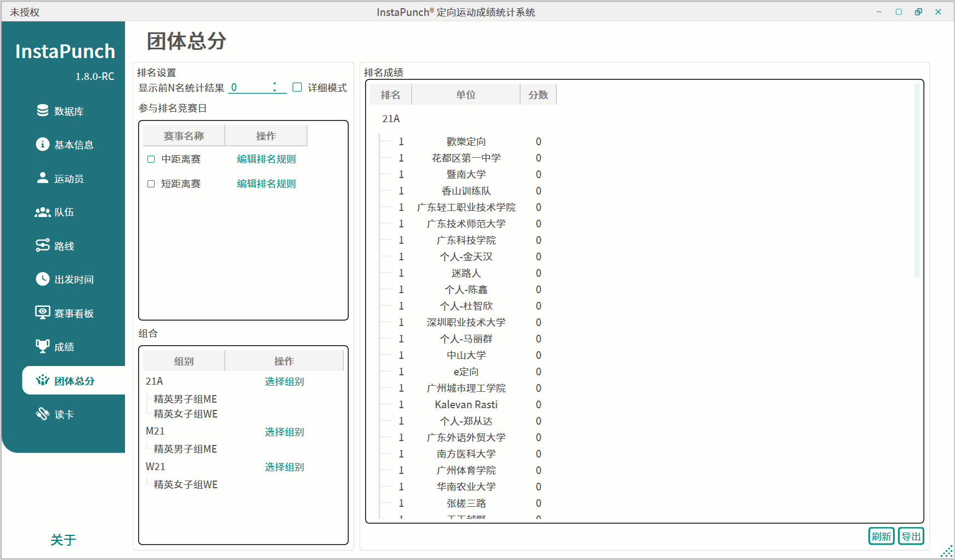
Task: Click the basic info icon
Action: 43,144
